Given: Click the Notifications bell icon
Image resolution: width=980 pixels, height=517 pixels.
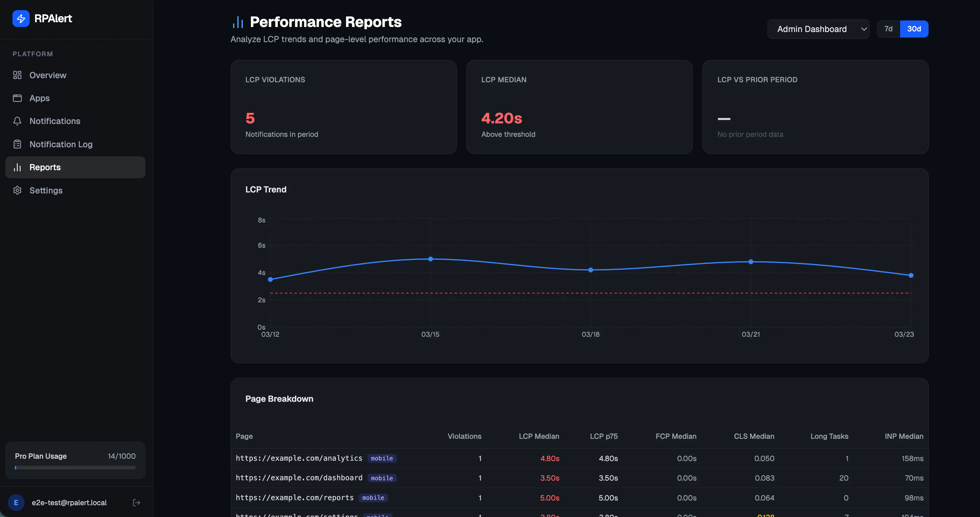Looking at the screenshot, I should pyautogui.click(x=17, y=121).
